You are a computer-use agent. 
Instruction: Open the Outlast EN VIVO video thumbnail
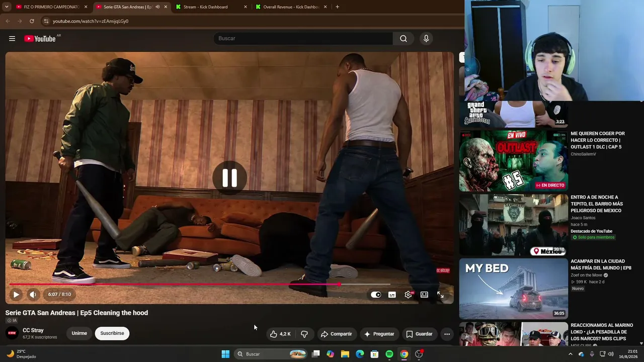514,161
